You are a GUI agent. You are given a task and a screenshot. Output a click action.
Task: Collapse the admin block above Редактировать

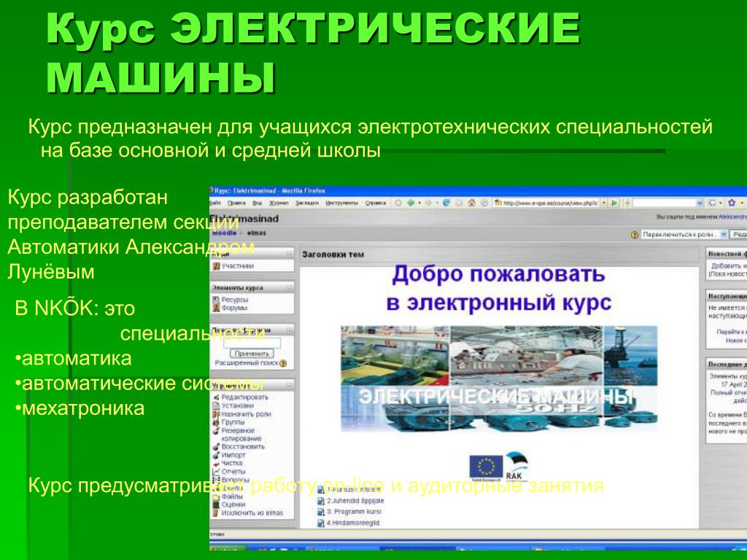pos(289,385)
